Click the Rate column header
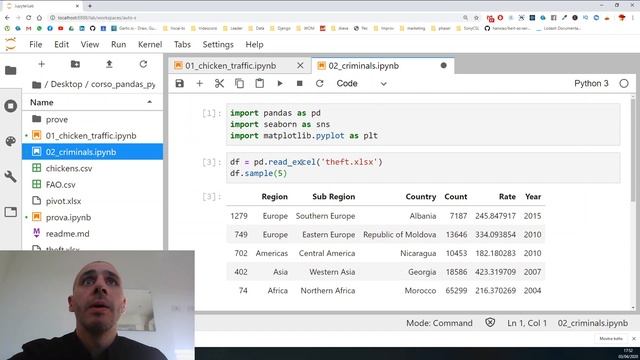The width and height of the screenshot is (640, 360). [507, 196]
